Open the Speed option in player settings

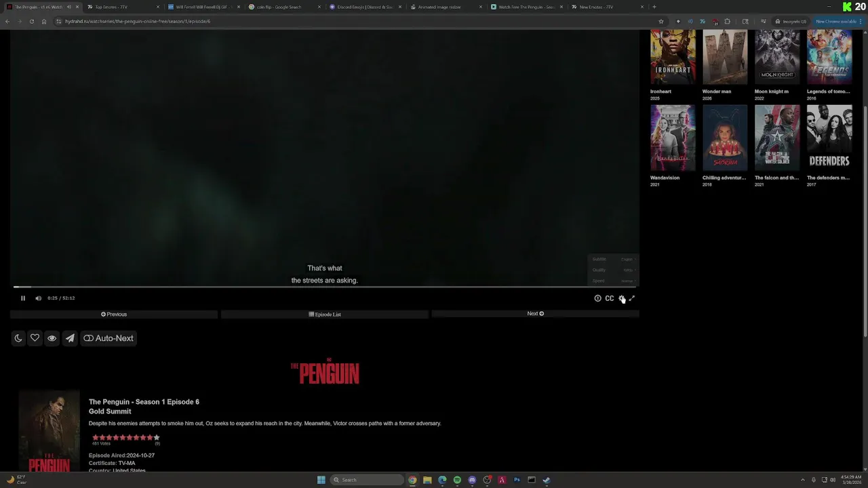[x=613, y=281]
